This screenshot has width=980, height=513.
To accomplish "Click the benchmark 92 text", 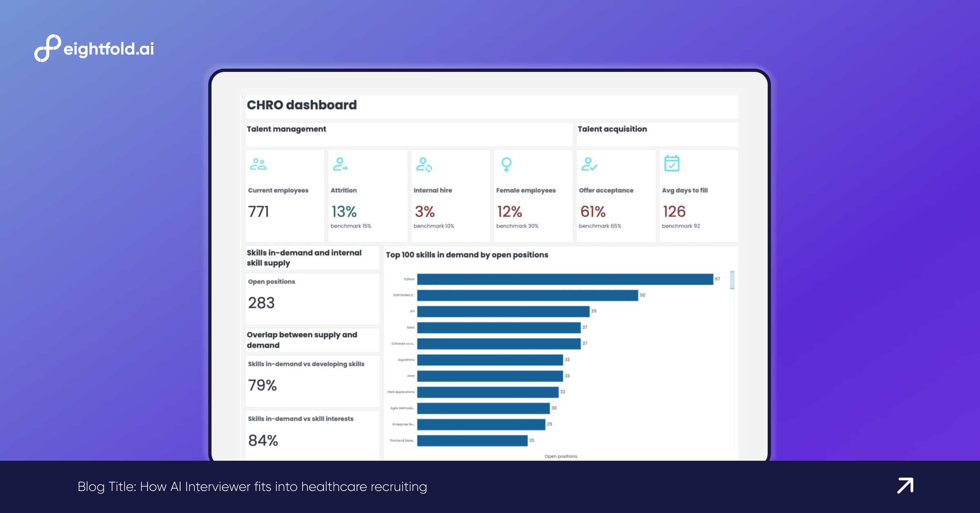I will click(x=681, y=226).
